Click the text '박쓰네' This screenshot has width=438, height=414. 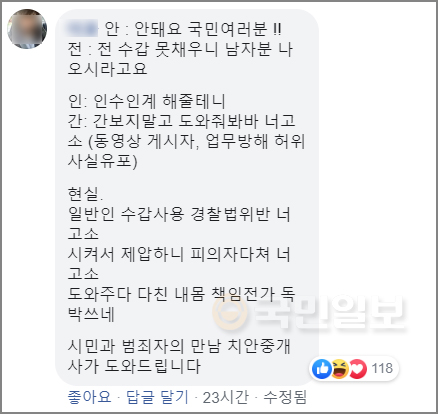tap(91, 314)
